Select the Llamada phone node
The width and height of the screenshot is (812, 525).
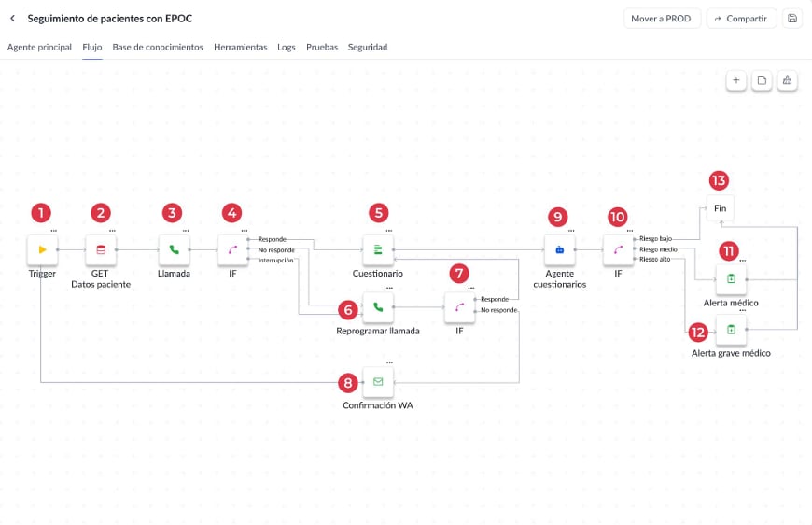[x=174, y=249]
